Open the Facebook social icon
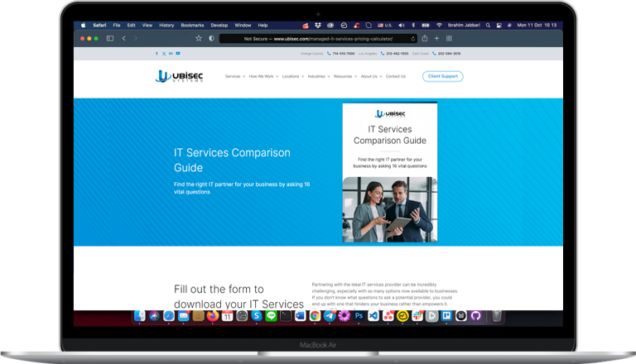 click(x=157, y=54)
